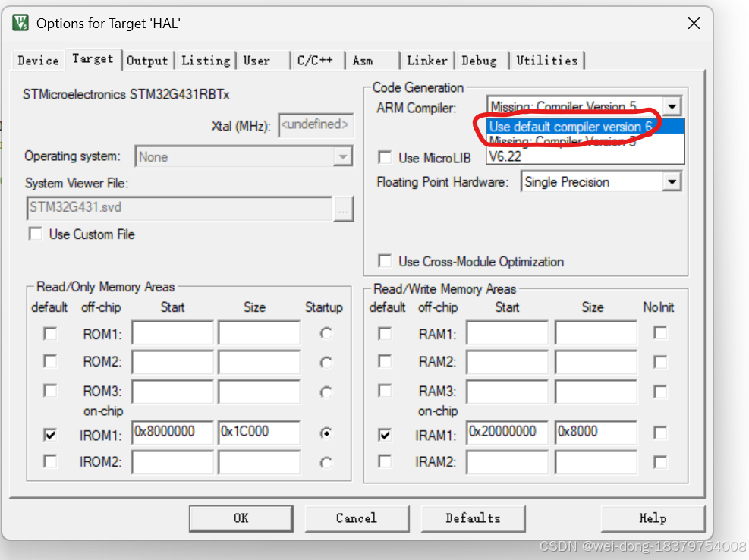Edit the IROM1 Start address 0x8000000
This screenshot has height=560, width=749.
coord(172,432)
